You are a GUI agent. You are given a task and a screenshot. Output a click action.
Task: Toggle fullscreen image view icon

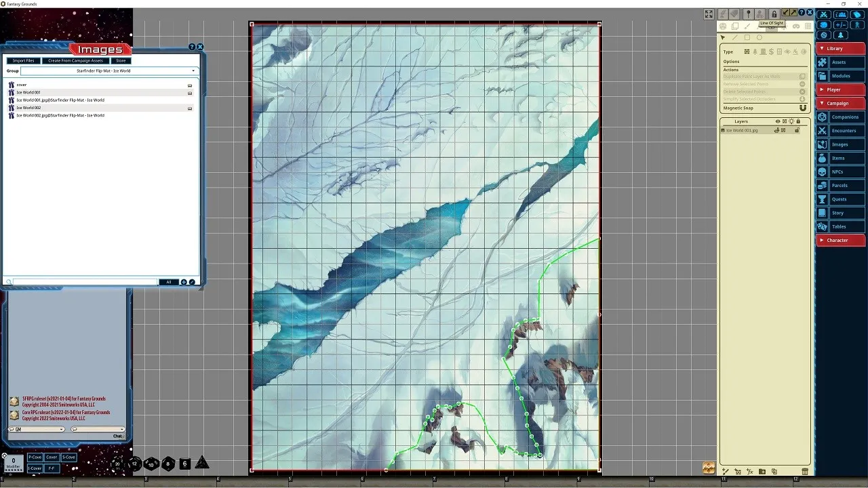[x=709, y=14]
